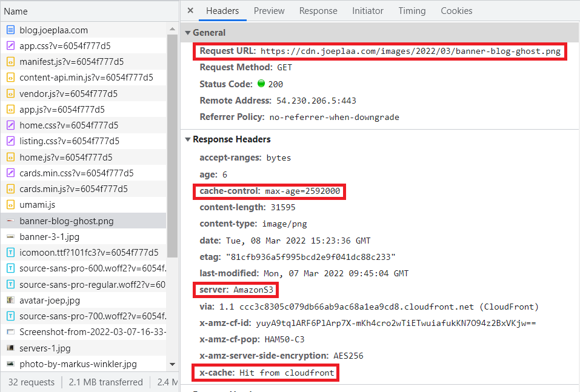Click the stylesheet icon beside app.css?v=6054f777d5
The image size is (580, 392).
coord(11,46)
